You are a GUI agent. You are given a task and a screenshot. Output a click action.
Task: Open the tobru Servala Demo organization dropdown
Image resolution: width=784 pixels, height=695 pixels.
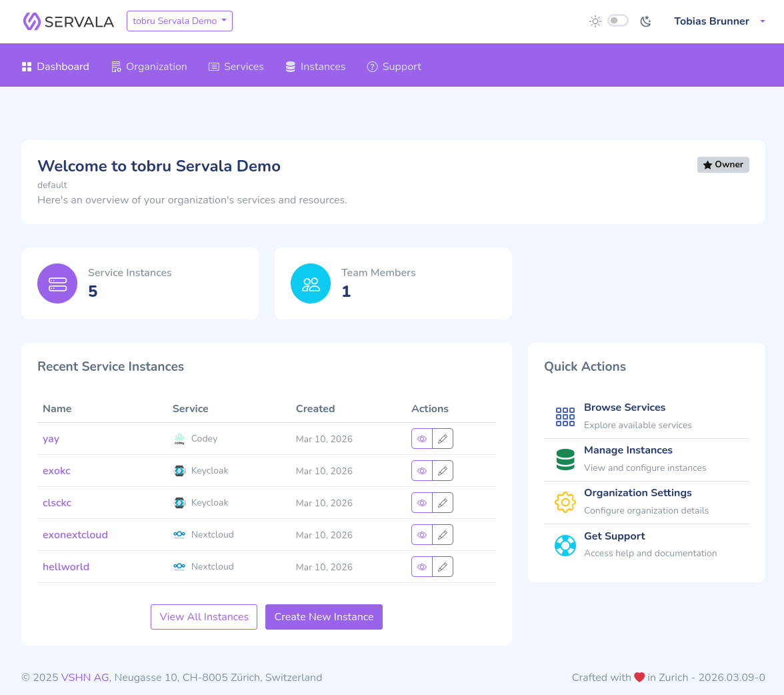click(179, 21)
